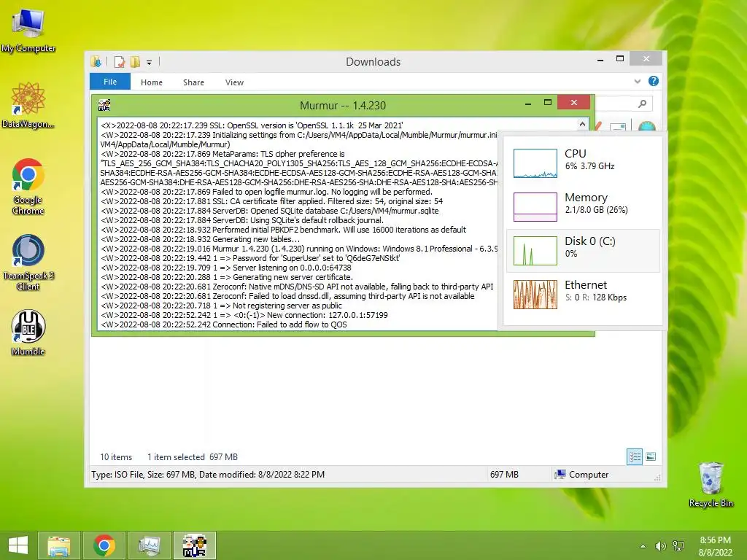Switch to large icons view in Explorer status bar

pyautogui.click(x=651, y=457)
